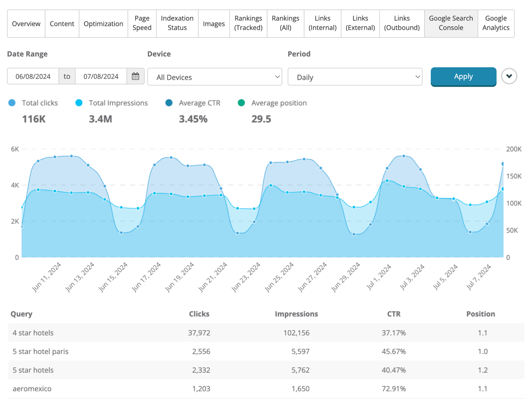Edit the end date 07/08/2024 field
Screen dimensions: 532x399
[x=101, y=76]
